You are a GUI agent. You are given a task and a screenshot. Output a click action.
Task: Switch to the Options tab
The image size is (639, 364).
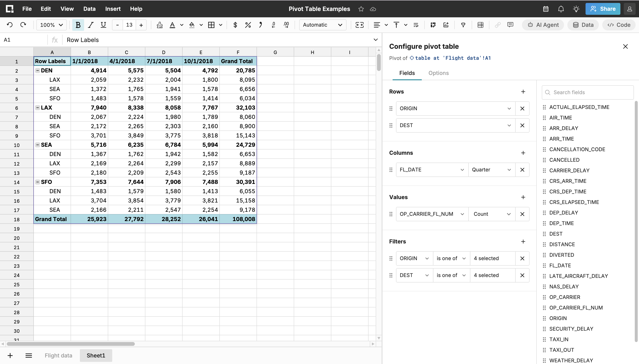click(438, 73)
